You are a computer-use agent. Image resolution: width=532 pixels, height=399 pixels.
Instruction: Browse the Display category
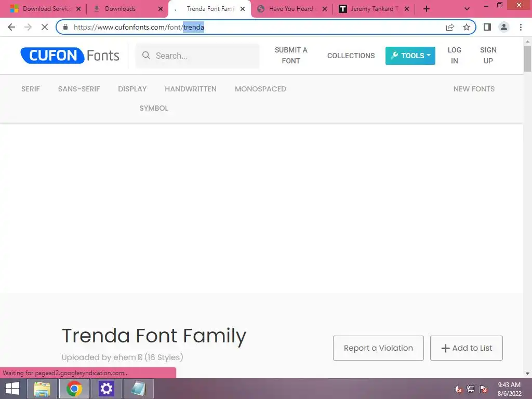pyautogui.click(x=132, y=89)
